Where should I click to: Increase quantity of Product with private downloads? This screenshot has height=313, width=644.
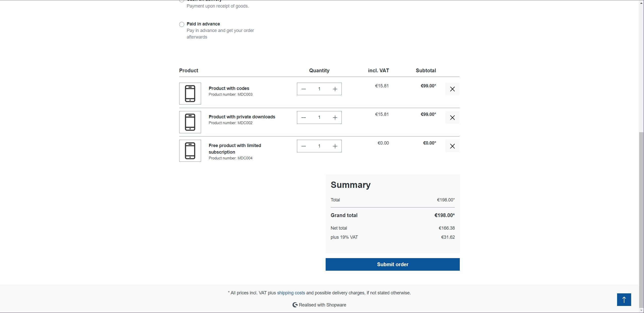335,118
